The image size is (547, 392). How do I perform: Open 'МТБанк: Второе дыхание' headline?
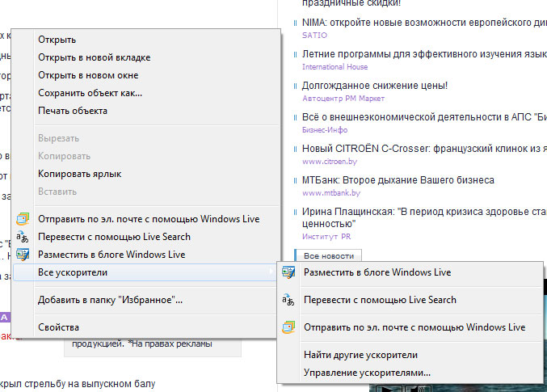pos(398,180)
